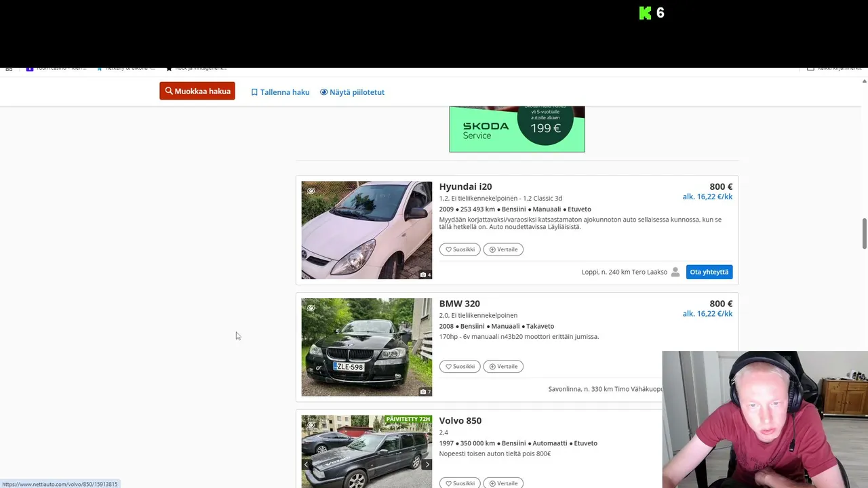Show next photo of the Volvo 850
This screenshot has height=488, width=868.
tap(427, 464)
